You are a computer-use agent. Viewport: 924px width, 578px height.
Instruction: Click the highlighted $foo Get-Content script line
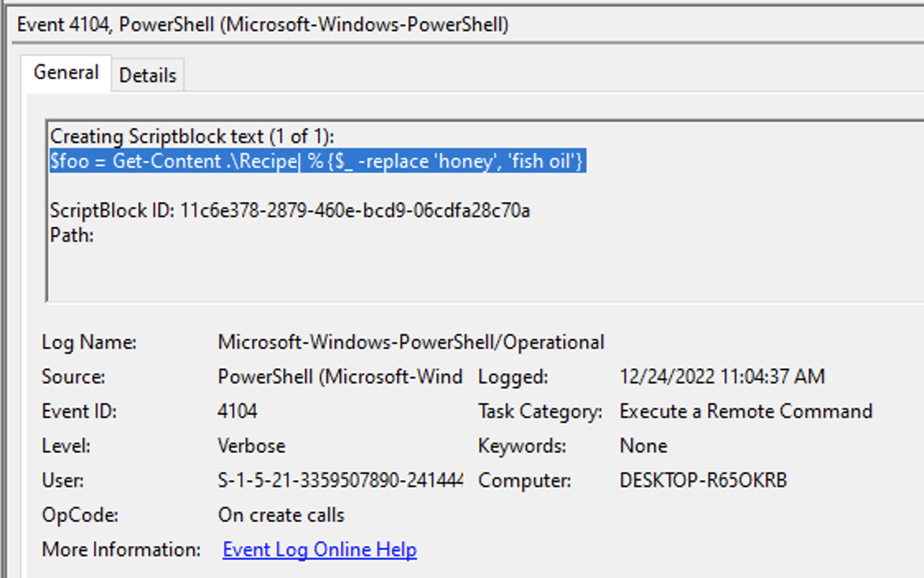click(318, 161)
